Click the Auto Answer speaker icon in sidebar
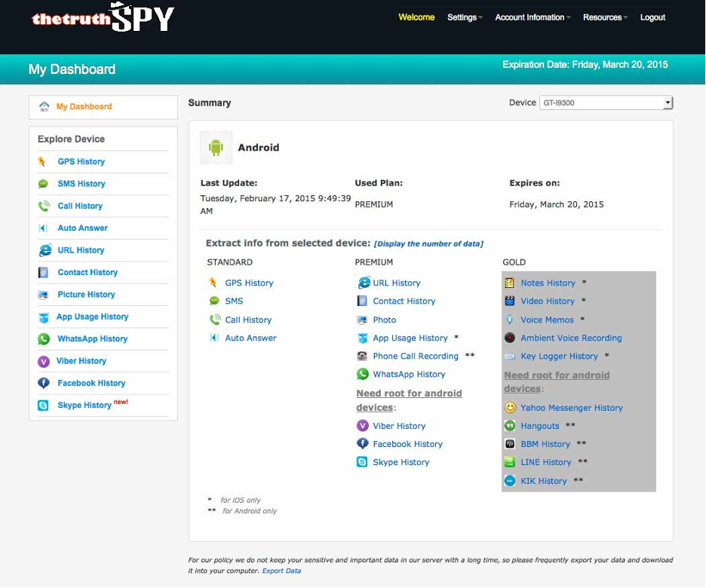This screenshot has height=588, width=706. click(x=43, y=228)
